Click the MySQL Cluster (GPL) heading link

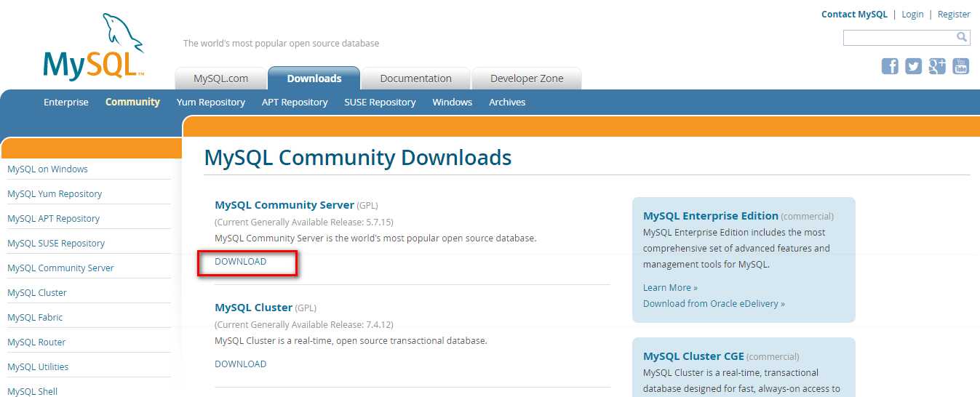click(253, 308)
